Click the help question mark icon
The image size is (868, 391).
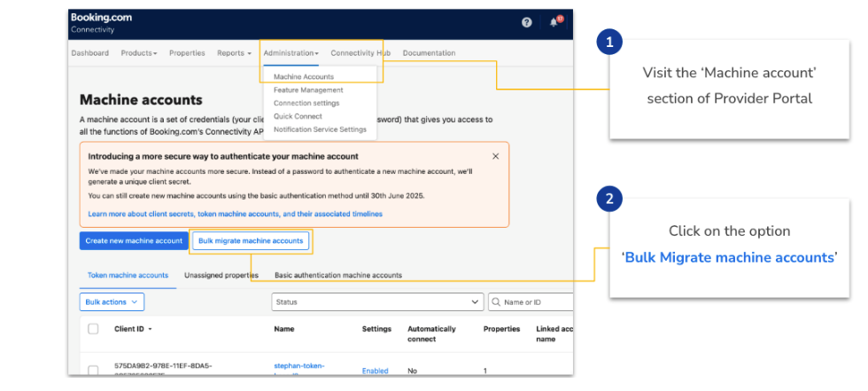tap(527, 22)
